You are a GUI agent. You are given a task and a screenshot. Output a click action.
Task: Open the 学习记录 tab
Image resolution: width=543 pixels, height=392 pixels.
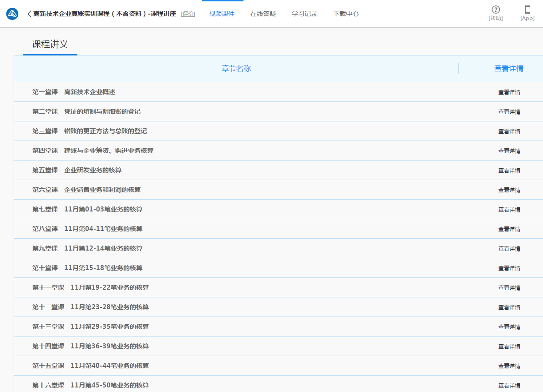[x=304, y=14]
